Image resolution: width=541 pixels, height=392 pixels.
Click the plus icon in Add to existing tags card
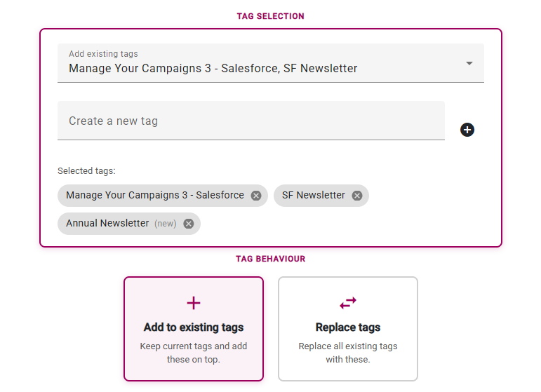[194, 303]
